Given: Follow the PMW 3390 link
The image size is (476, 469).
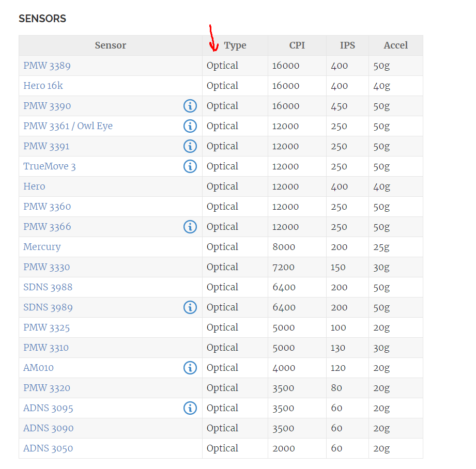Looking at the screenshot, I should (47, 106).
